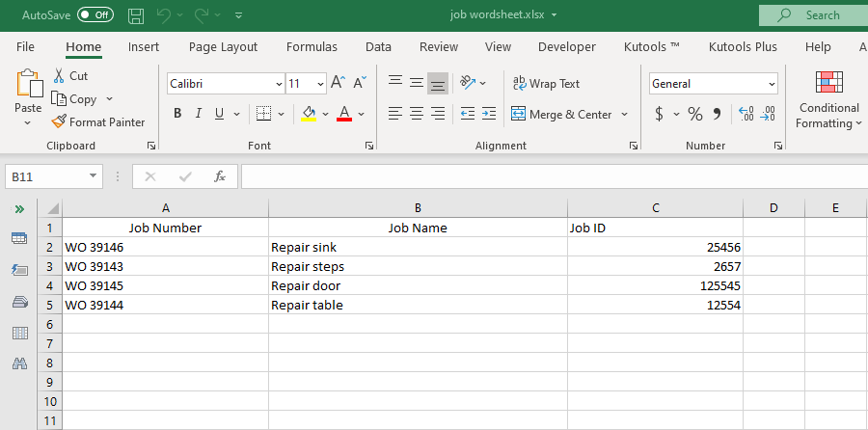Expand the Kutools navigation pane arrows
Image resolution: width=868 pixels, height=430 pixels.
pyautogui.click(x=19, y=208)
